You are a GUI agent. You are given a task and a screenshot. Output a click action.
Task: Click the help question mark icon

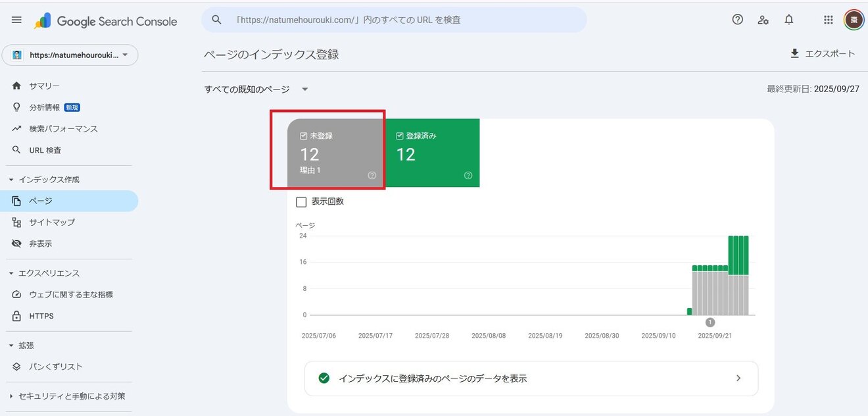(737, 20)
